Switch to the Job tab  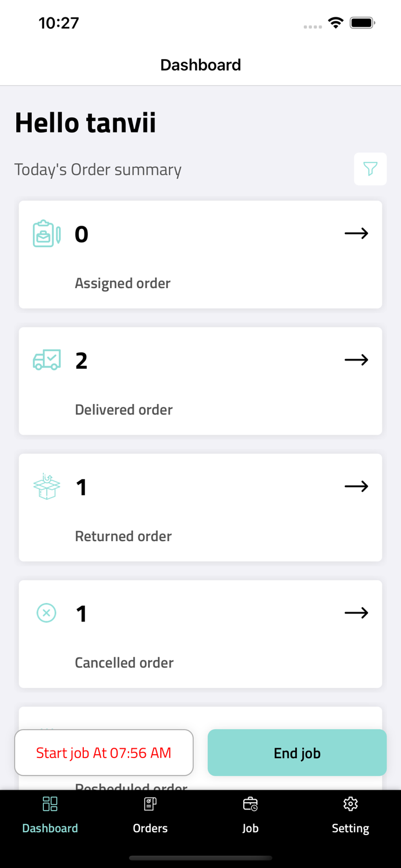(251, 816)
